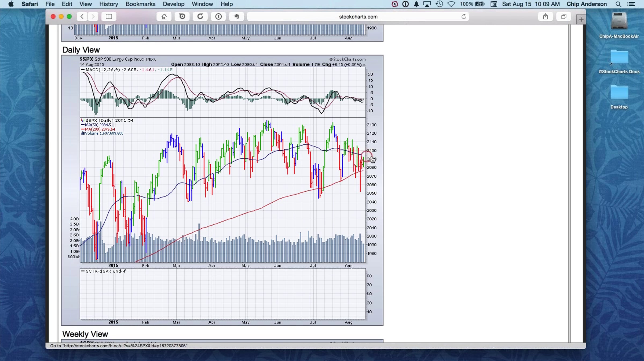Screen dimensions: 644x361
Task: Click the Weekly View heading
Action: click(x=85, y=334)
